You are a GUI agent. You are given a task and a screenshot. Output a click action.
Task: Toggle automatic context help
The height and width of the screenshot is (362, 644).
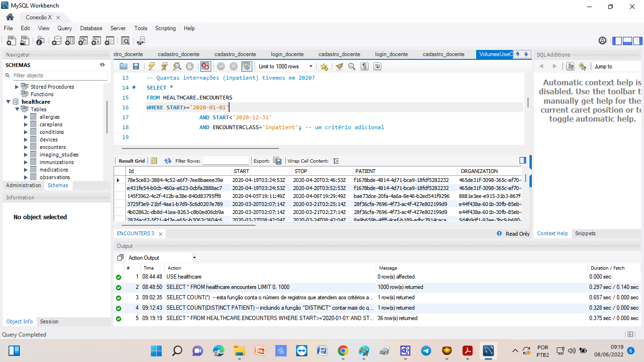click(583, 66)
